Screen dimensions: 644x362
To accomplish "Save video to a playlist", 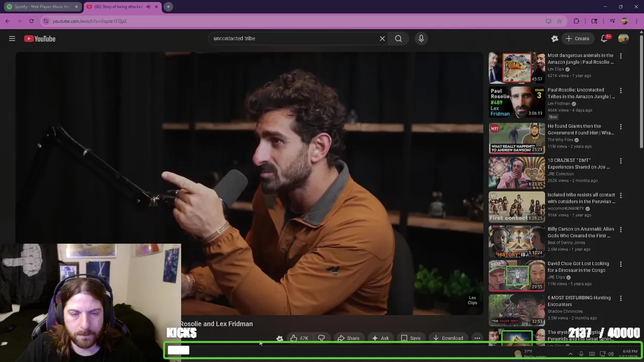I will point(411,338).
